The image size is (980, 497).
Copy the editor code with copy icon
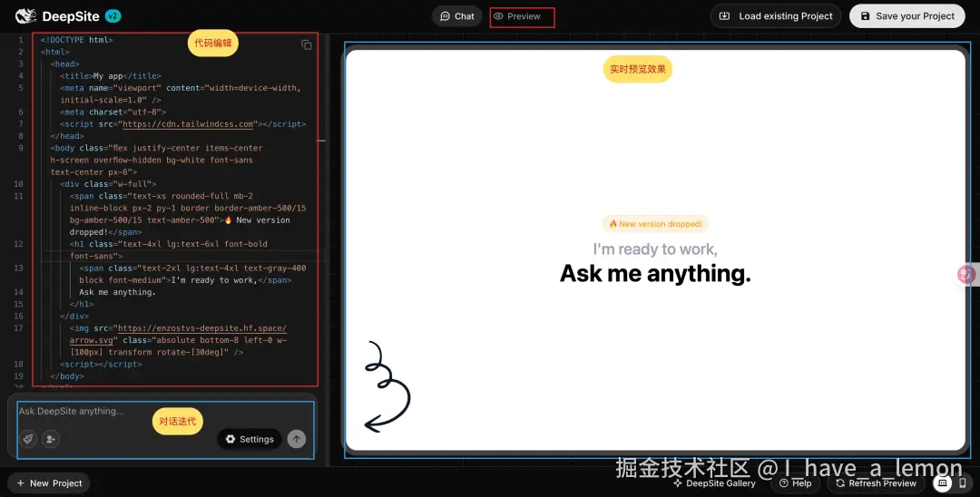[307, 45]
